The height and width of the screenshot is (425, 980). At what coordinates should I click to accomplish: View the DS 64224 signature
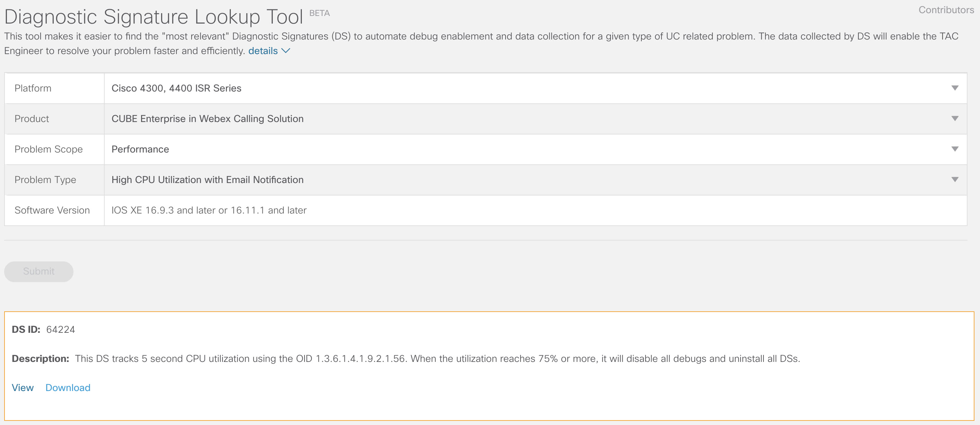(23, 387)
